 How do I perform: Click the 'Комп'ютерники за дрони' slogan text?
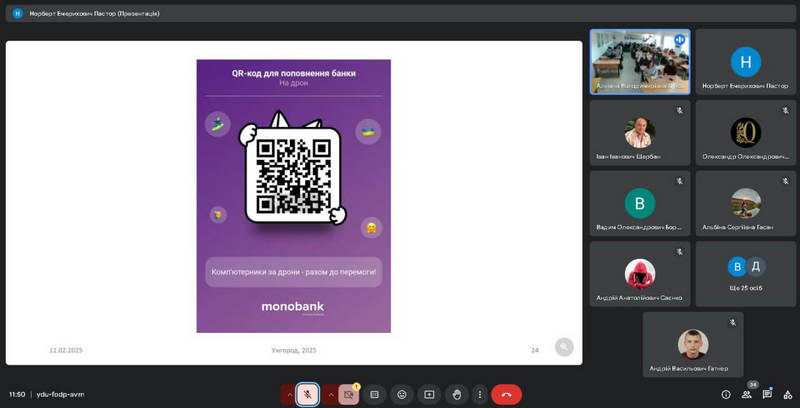point(293,272)
